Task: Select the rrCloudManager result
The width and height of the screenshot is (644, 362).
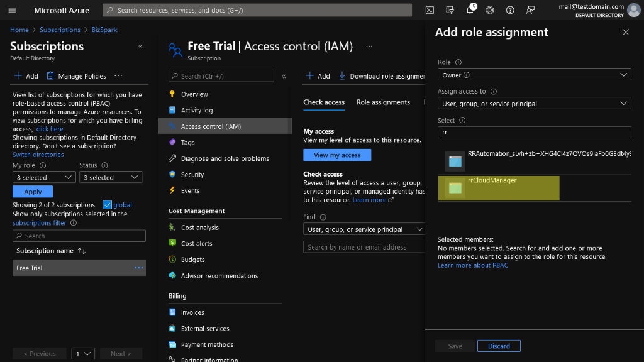Action: click(x=499, y=188)
